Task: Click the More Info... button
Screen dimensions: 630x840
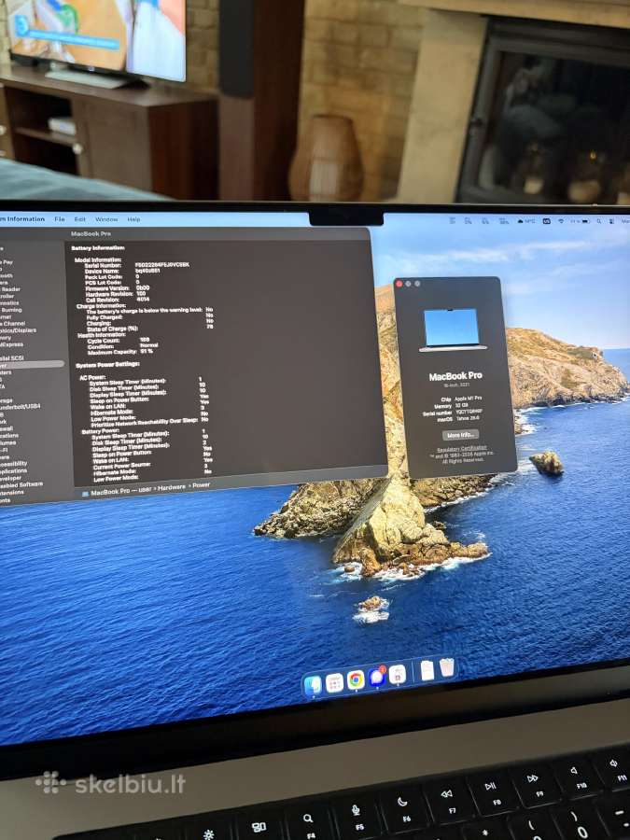Action: tap(461, 434)
